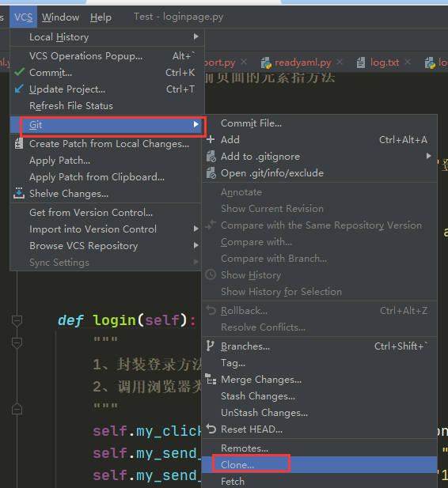Click the def login(self): code line
Image resolution: width=448 pixels, height=488 pixels.
(x=127, y=320)
